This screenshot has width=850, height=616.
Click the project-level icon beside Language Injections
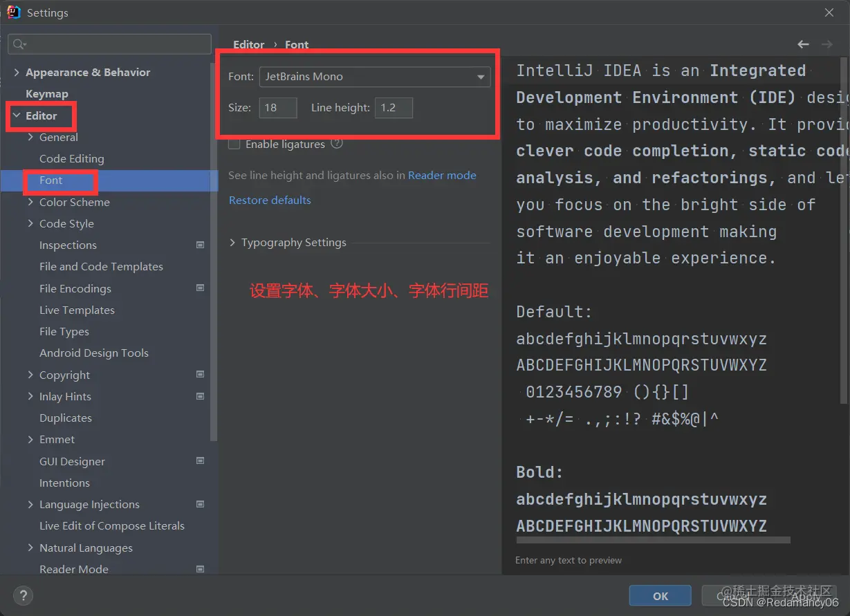pyautogui.click(x=201, y=504)
